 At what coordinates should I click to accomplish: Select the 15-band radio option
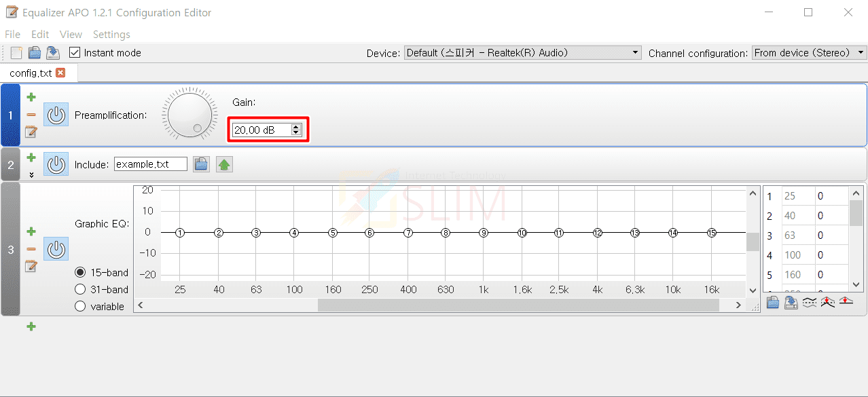pos(80,272)
